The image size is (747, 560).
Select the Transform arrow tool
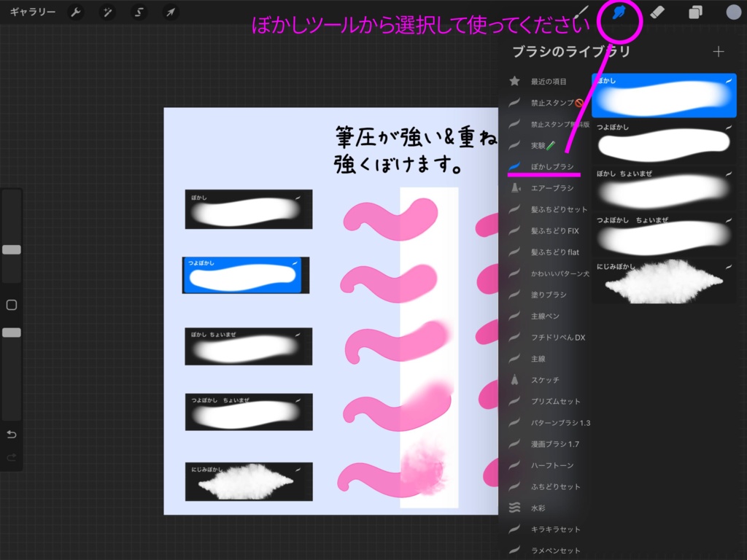point(171,12)
